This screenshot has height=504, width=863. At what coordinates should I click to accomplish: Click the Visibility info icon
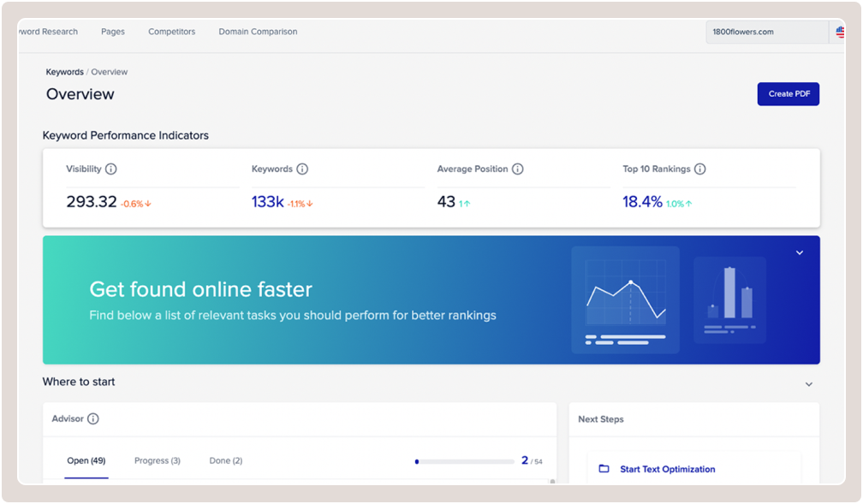[x=111, y=169]
